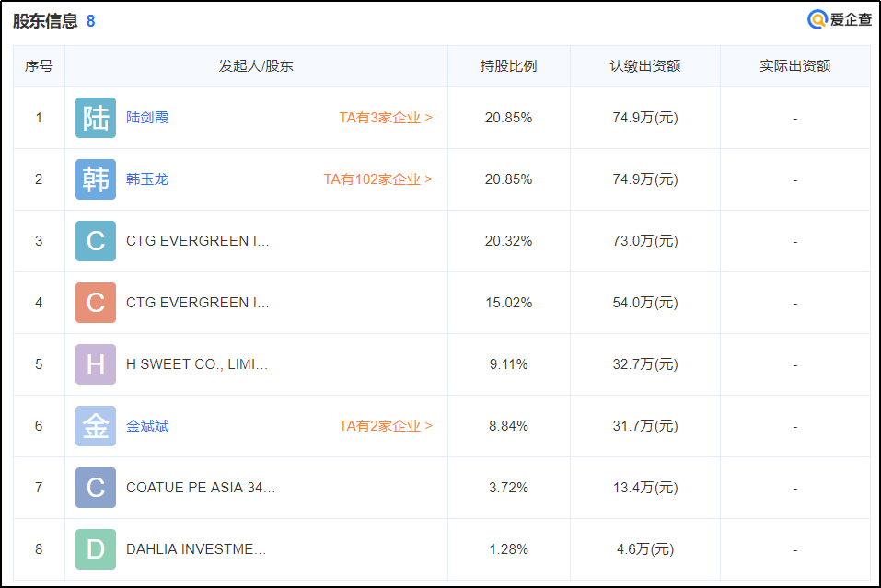Viewport: 881px width, 588px height.
Task: Expand TA有3家企业 link for 陆剑霞
Action: point(386,118)
